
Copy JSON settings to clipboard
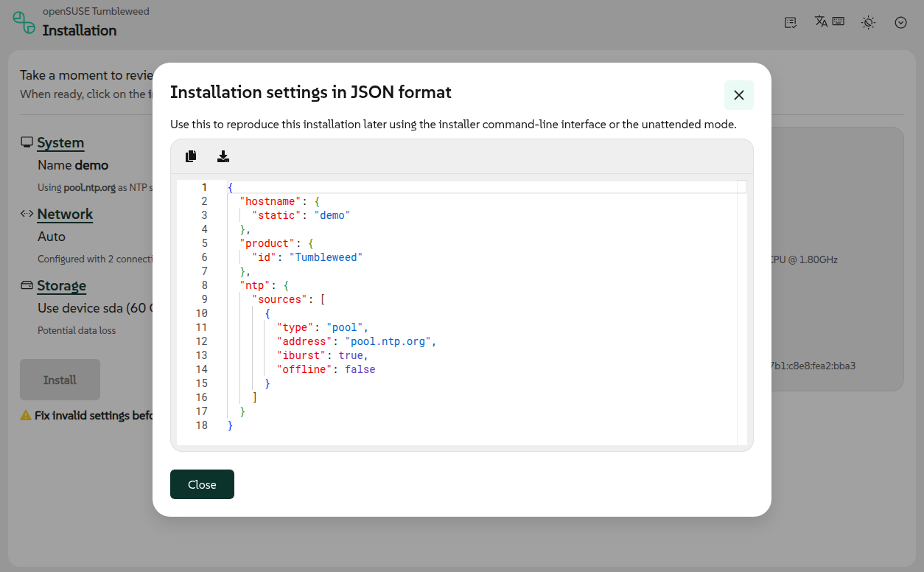tap(192, 156)
